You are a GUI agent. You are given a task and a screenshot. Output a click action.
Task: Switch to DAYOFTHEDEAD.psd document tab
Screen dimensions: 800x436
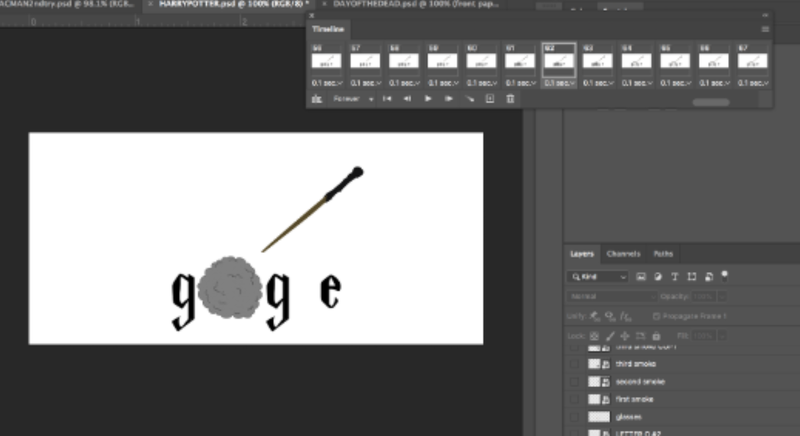416,4
